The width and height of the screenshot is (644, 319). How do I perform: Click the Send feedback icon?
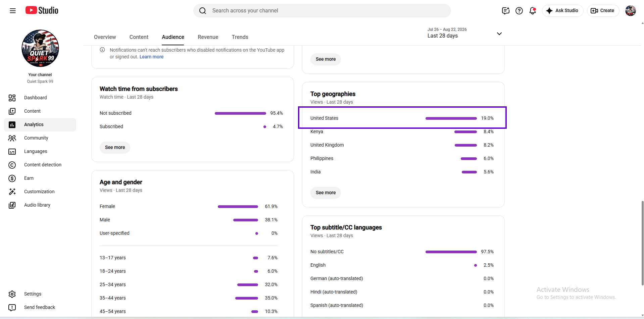[x=12, y=307]
